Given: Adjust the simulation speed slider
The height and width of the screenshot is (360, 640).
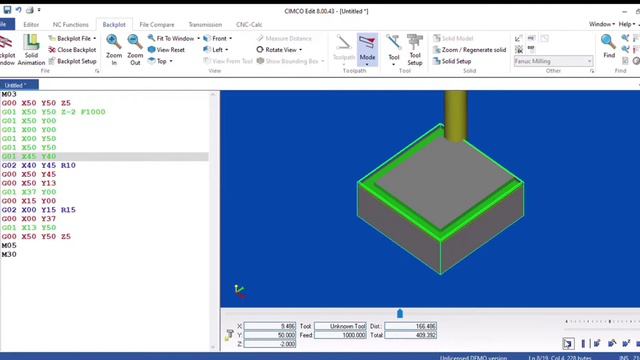Looking at the screenshot, I should click(x=602, y=322).
